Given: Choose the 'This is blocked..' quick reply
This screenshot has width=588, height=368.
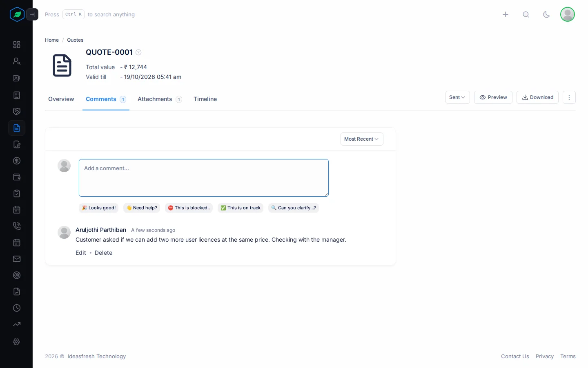Looking at the screenshot, I should coord(189,208).
